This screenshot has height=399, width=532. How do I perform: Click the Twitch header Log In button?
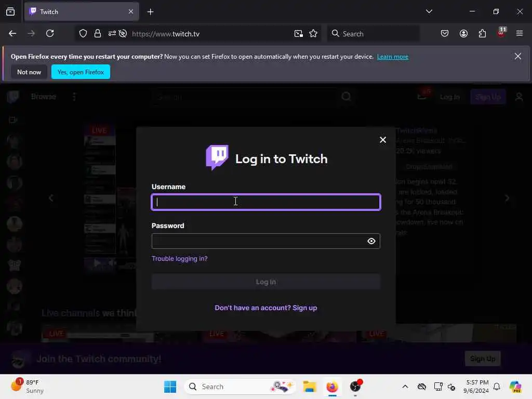pos(450,97)
